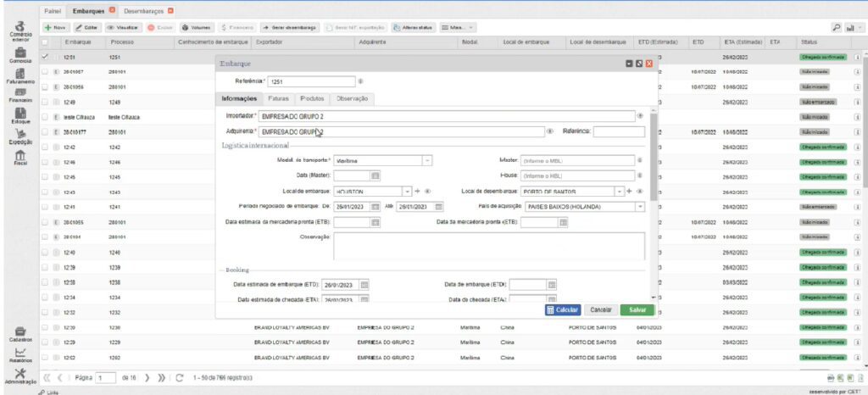View Importador details via eye icon

640,115
